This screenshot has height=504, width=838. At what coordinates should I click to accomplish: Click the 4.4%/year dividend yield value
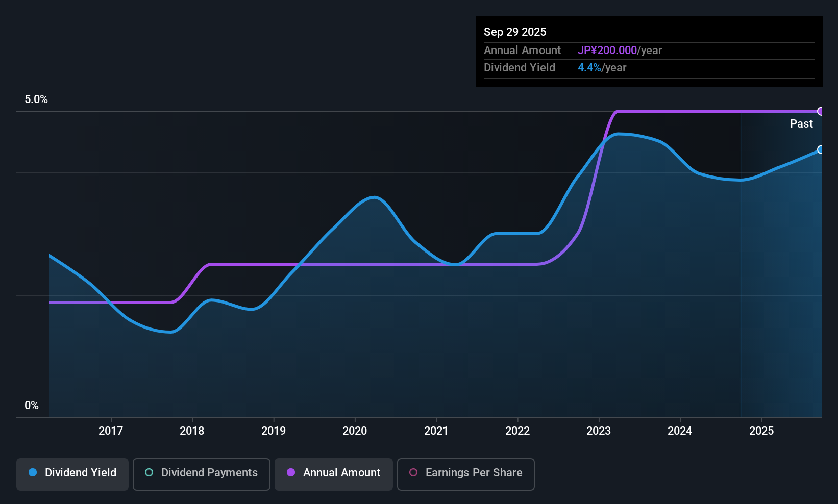[x=602, y=67]
